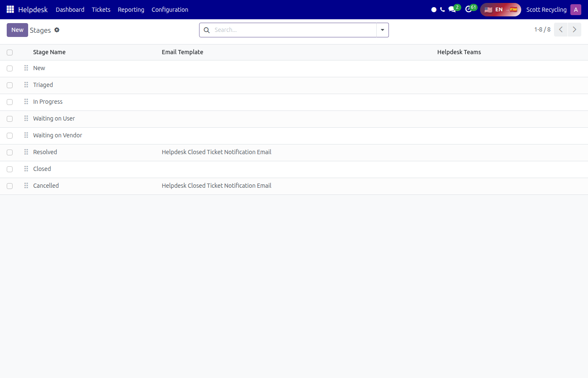The width and height of the screenshot is (588, 378).
Task: Open the Tickets menu
Action: [x=101, y=10]
